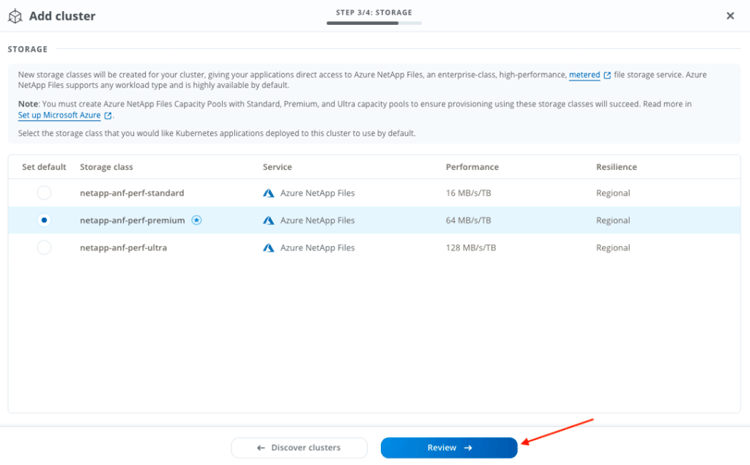Click the Performance column header

click(x=472, y=167)
